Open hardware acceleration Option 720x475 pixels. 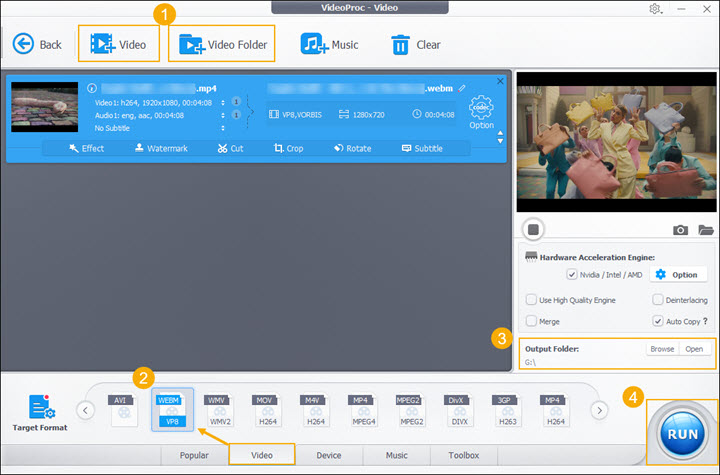click(x=678, y=275)
